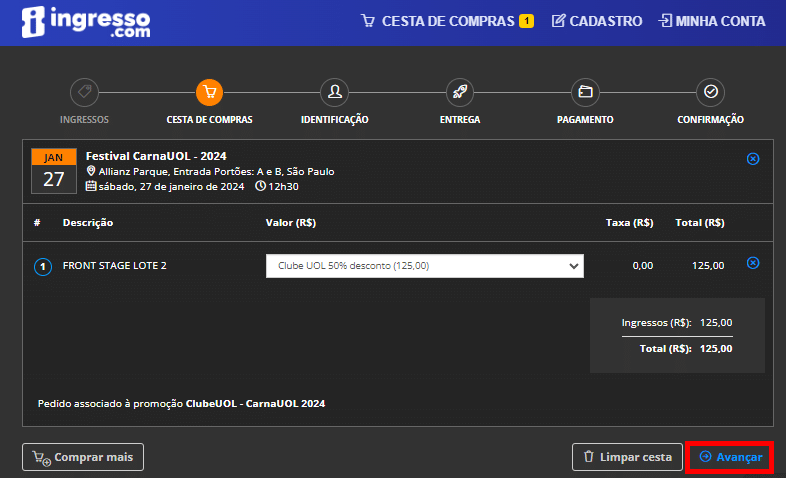Click the Pagamento wallet step icon
786x478 pixels.
point(585,92)
